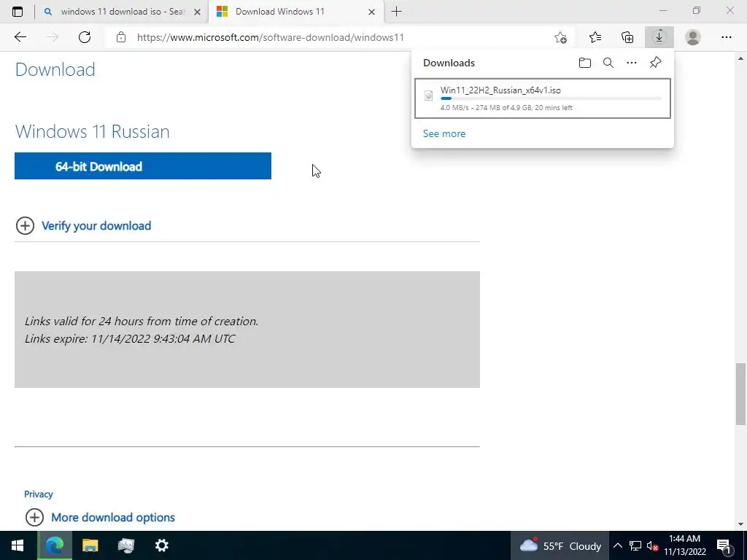Click the scrollbar up arrow

pyautogui.click(x=740, y=58)
